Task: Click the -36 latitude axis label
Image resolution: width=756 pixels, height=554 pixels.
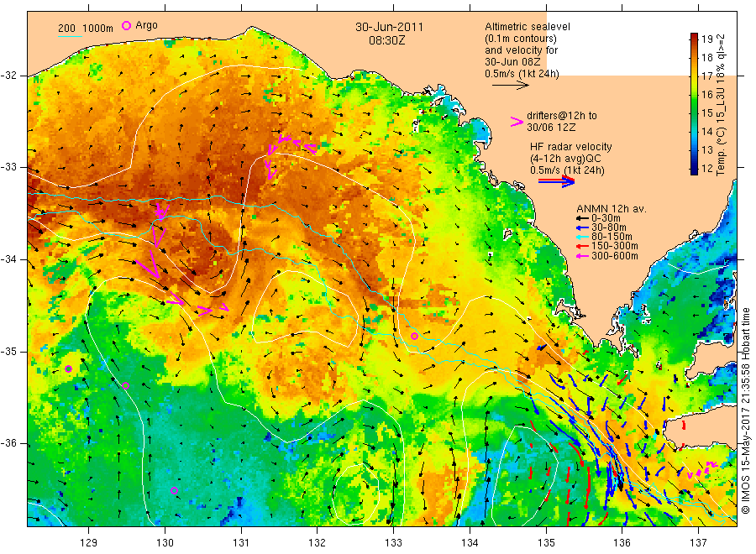Action: point(10,443)
